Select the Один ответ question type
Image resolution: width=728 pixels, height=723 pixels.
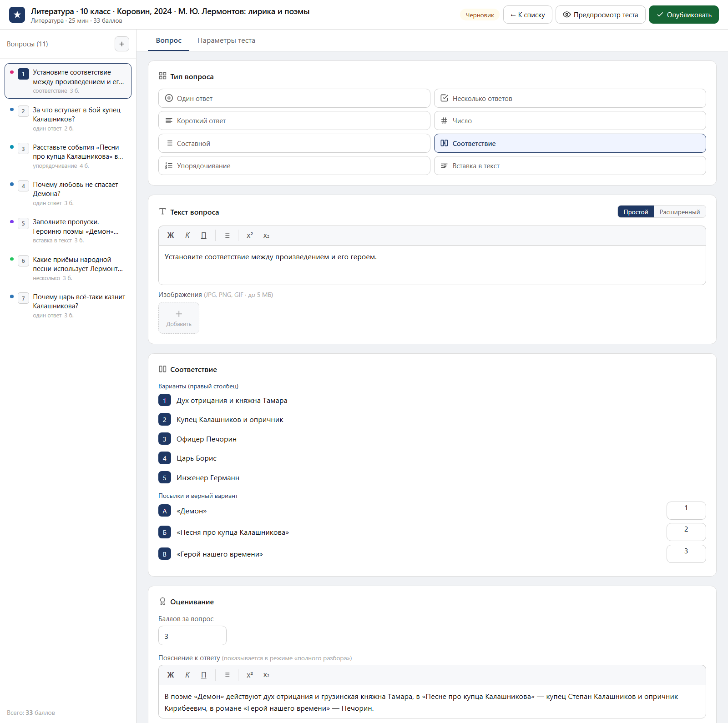(294, 98)
